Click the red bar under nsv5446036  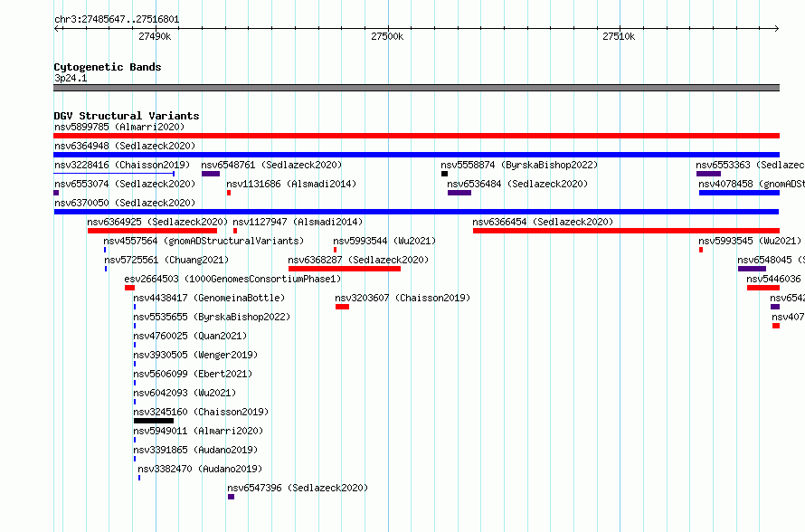pyautogui.click(x=763, y=288)
